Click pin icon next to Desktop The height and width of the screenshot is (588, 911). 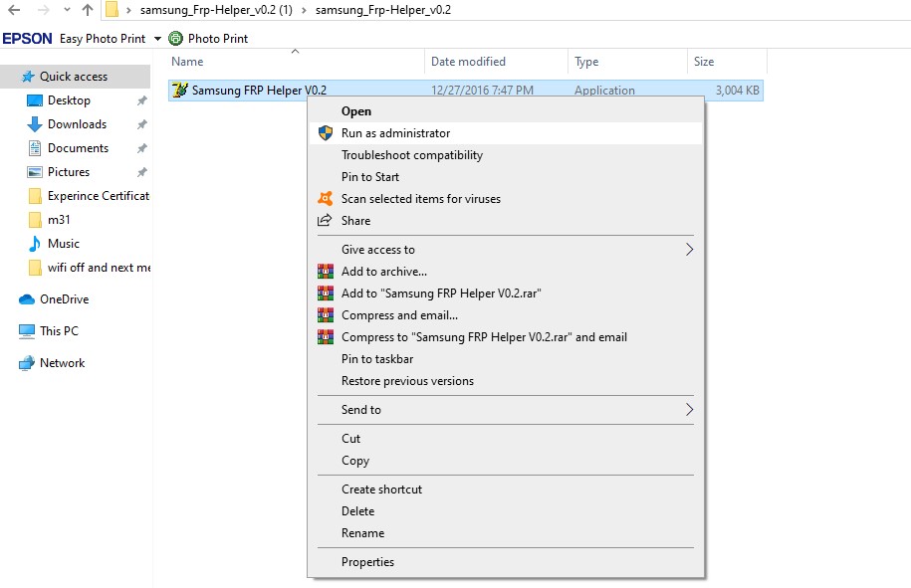coord(141,101)
